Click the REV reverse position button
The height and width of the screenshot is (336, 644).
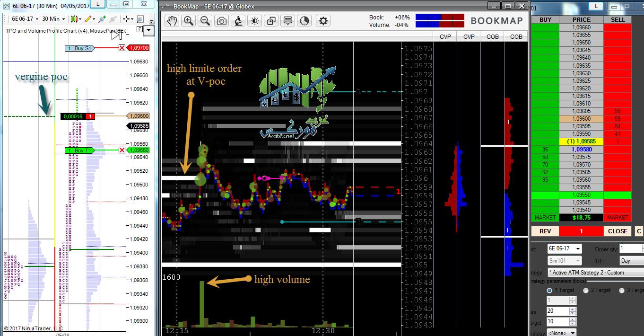(545, 231)
